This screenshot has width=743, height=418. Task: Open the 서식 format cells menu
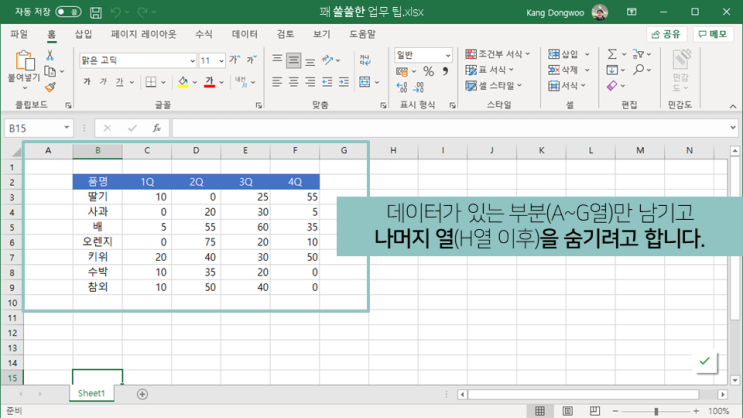[x=567, y=86]
